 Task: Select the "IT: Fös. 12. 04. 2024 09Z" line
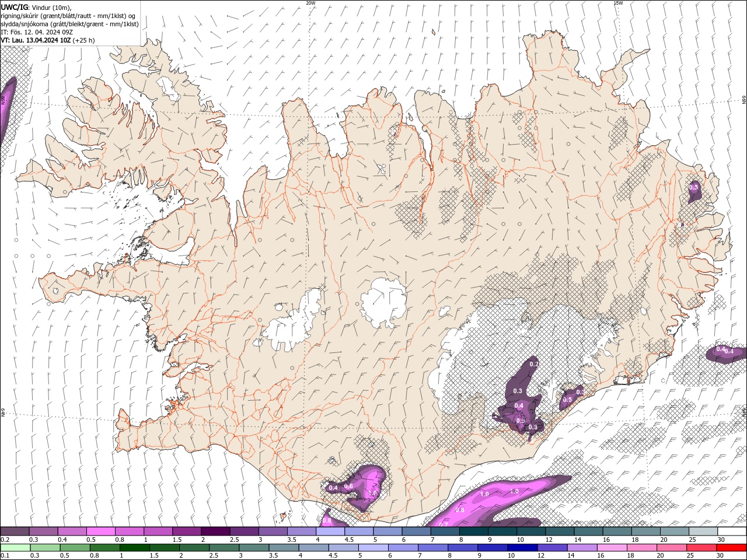pyautogui.click(x=37, y=32)
